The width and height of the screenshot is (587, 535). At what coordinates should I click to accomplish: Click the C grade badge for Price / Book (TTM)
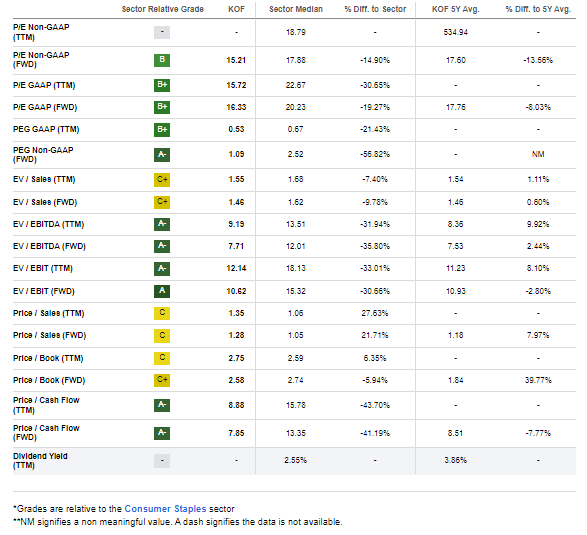coord(162,358)
